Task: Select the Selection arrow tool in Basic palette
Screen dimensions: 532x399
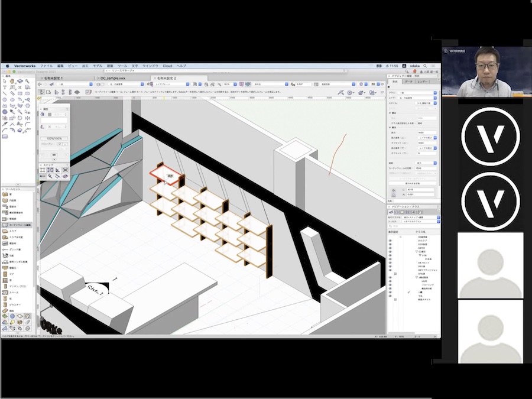Action: [5, 82]
